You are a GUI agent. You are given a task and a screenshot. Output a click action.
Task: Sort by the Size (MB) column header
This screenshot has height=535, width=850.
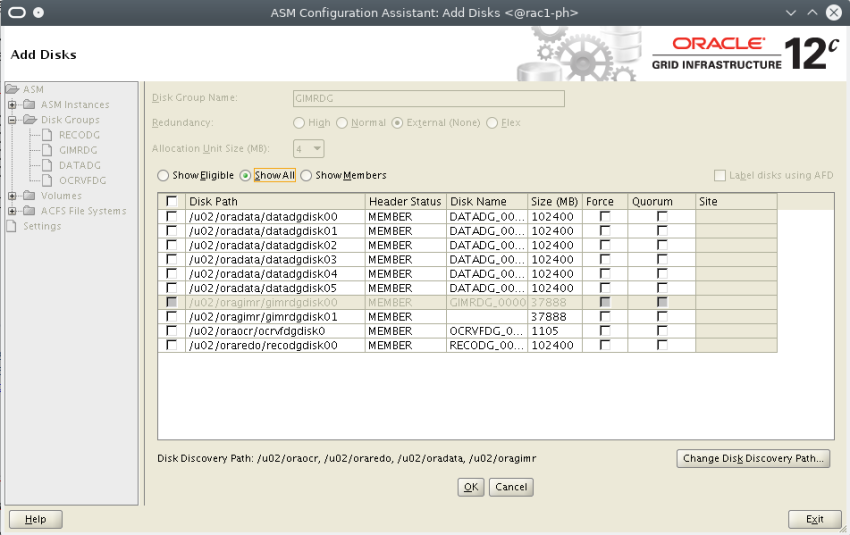[555, 201]
